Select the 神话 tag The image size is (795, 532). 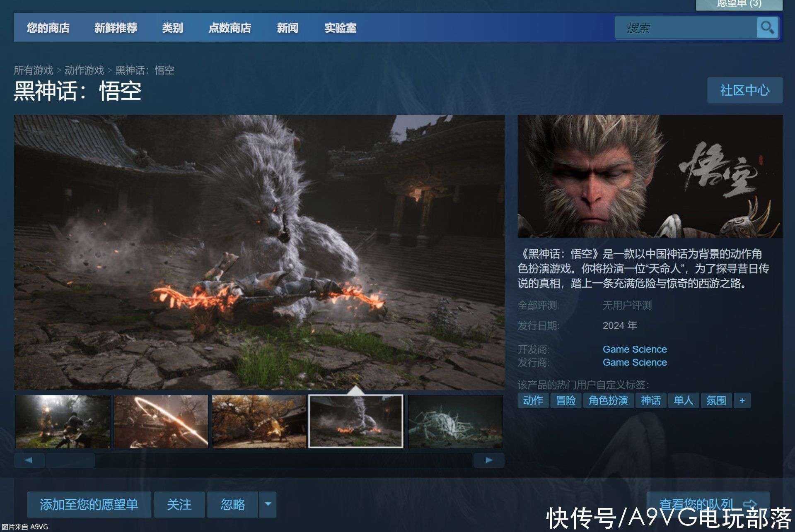pos(651,400)
